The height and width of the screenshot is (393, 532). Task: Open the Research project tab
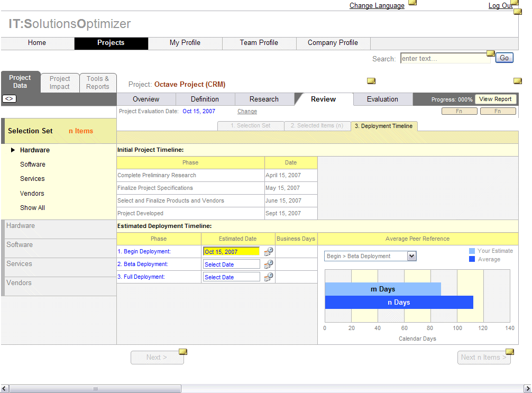(x=264, y=99)
